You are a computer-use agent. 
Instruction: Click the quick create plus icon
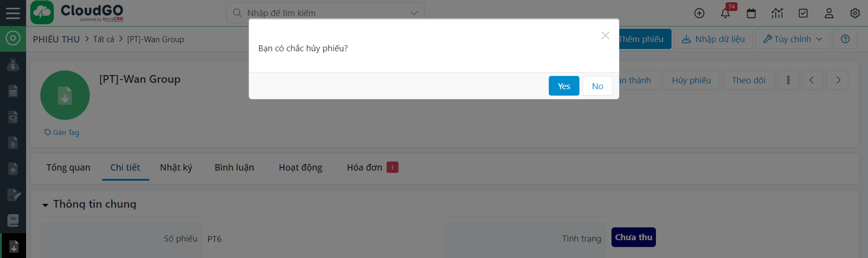tap(699, 13)
